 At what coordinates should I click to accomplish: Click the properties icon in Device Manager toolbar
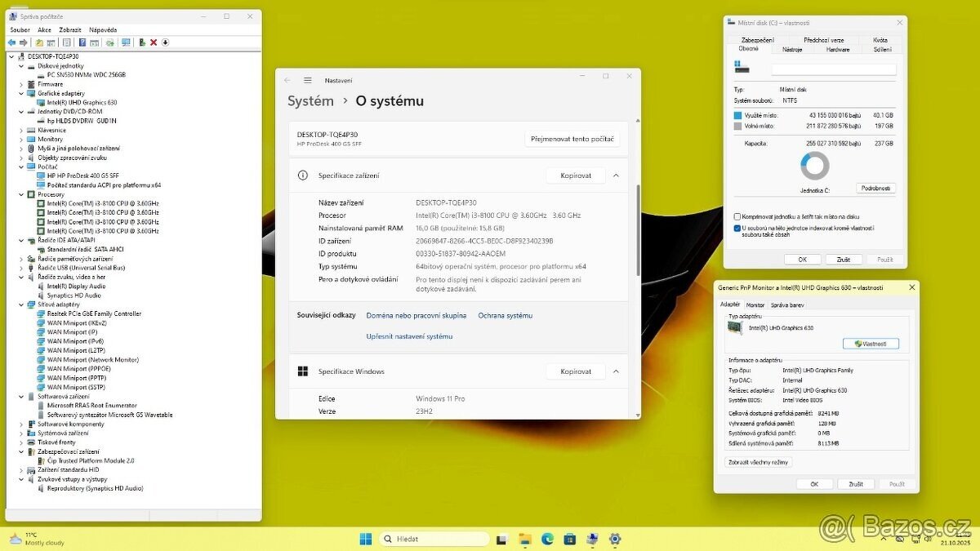[66, 42]
